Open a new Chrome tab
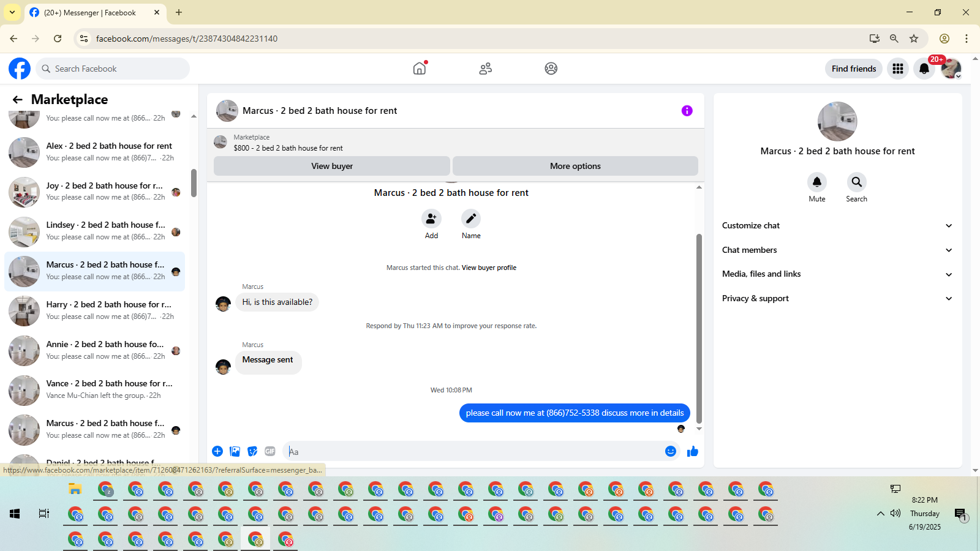 coord(179,12)
